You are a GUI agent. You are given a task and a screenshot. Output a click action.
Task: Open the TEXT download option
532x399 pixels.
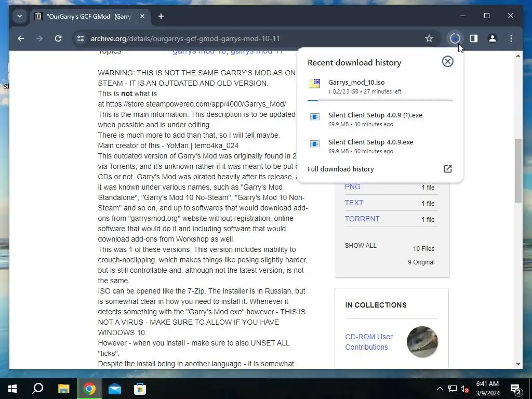[x=354, y=203]
